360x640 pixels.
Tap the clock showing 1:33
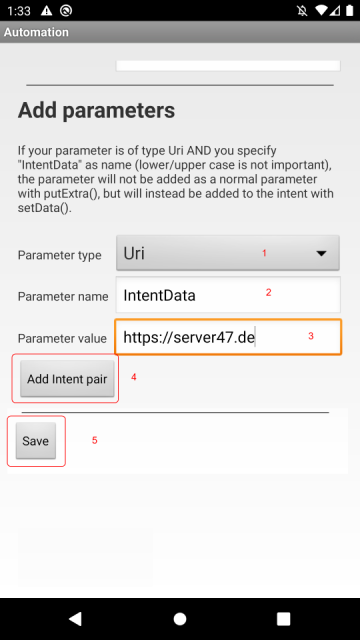coord(19,11)
